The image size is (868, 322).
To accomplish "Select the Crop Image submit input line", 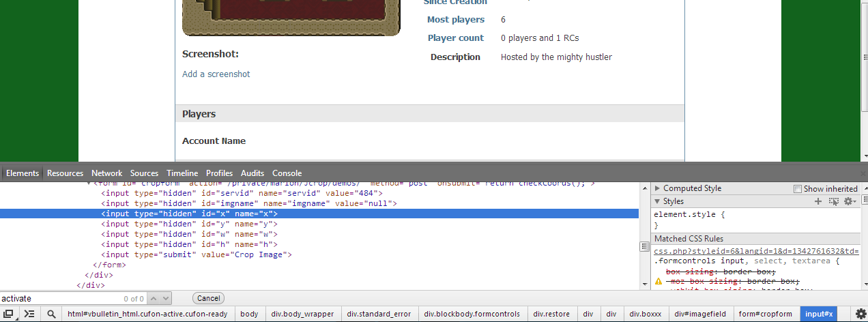I will pos(197,254).
